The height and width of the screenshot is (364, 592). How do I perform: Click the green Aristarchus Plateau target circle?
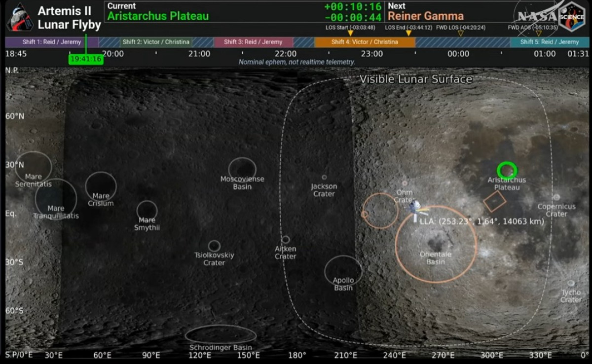[507, 170]
